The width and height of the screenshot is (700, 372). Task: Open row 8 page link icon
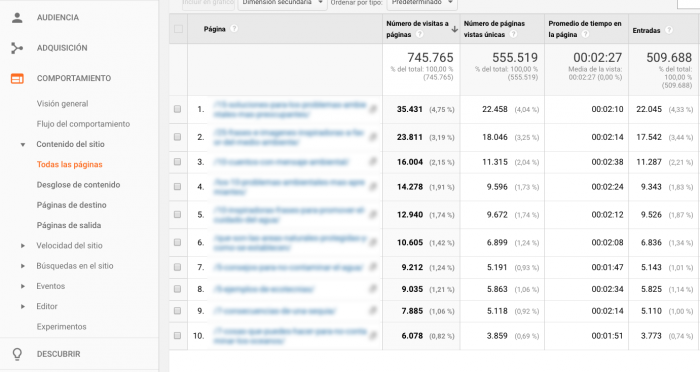[x=373, y=289]
